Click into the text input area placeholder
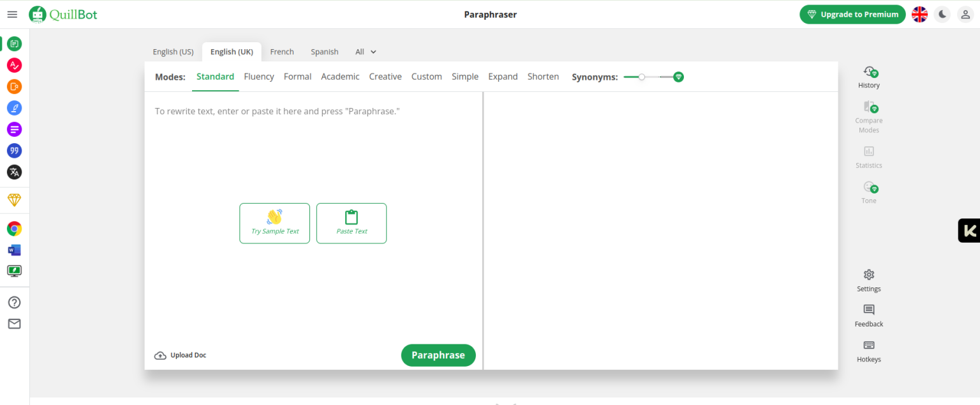The height and width of the screenshot is (405, 980). point(277,111)
